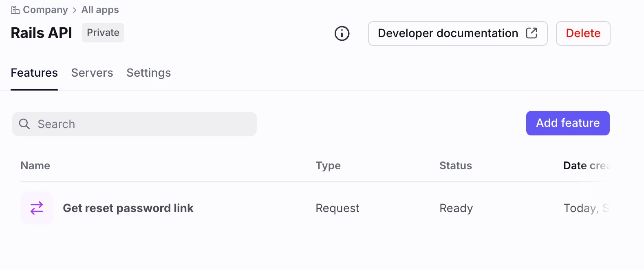Open Developer documentation
Image resolution: width=644 pixels, height=270 pixels.
(458, 33)
